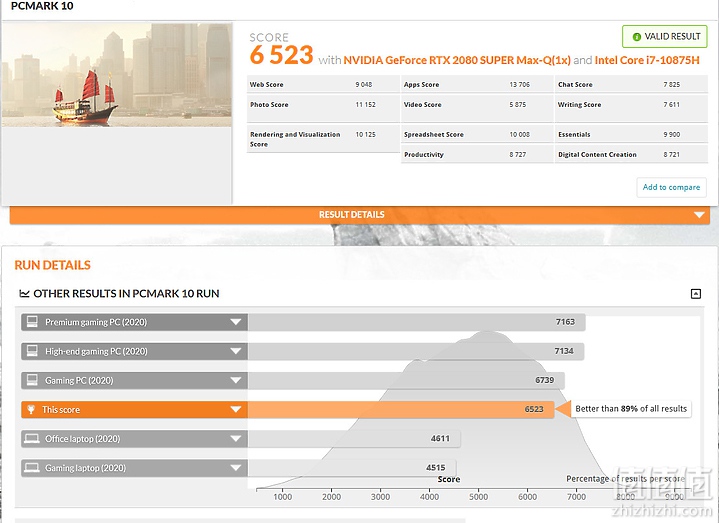This screenshot has width=719, height=523.
Task: Open the Intel Core i7-10875H link
Action: point(647,60)
